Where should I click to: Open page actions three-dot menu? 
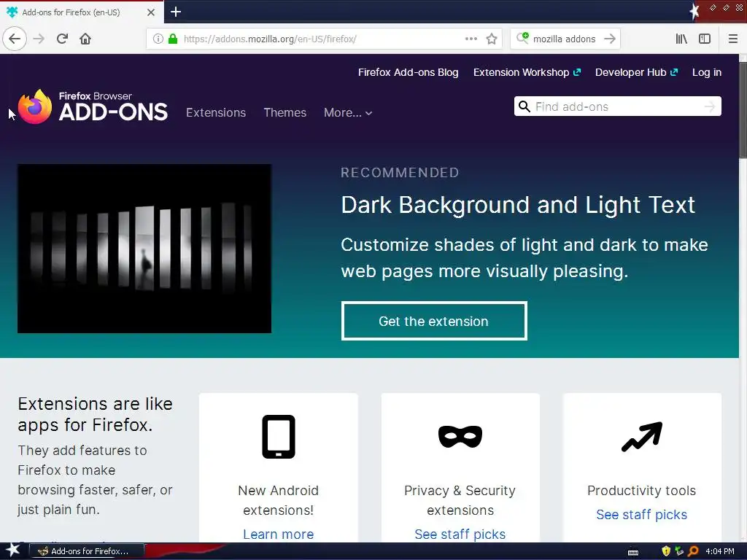pos(471,39)
